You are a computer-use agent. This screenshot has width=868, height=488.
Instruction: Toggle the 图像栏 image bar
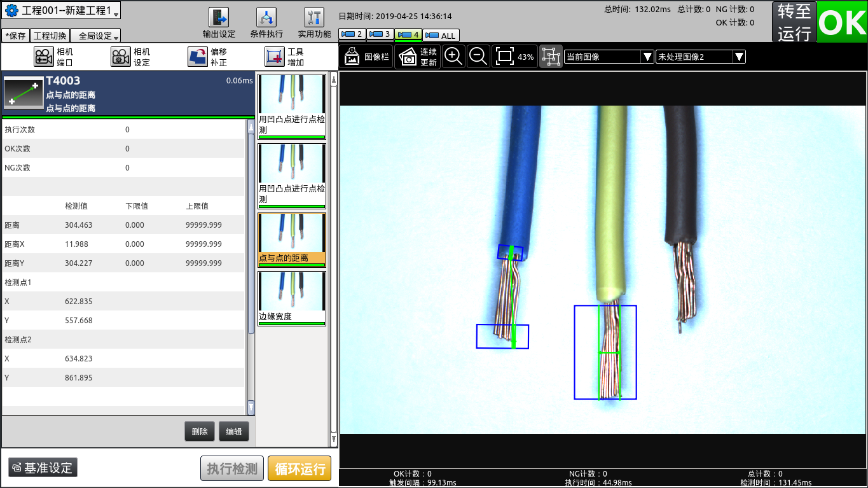pos(366,57)
